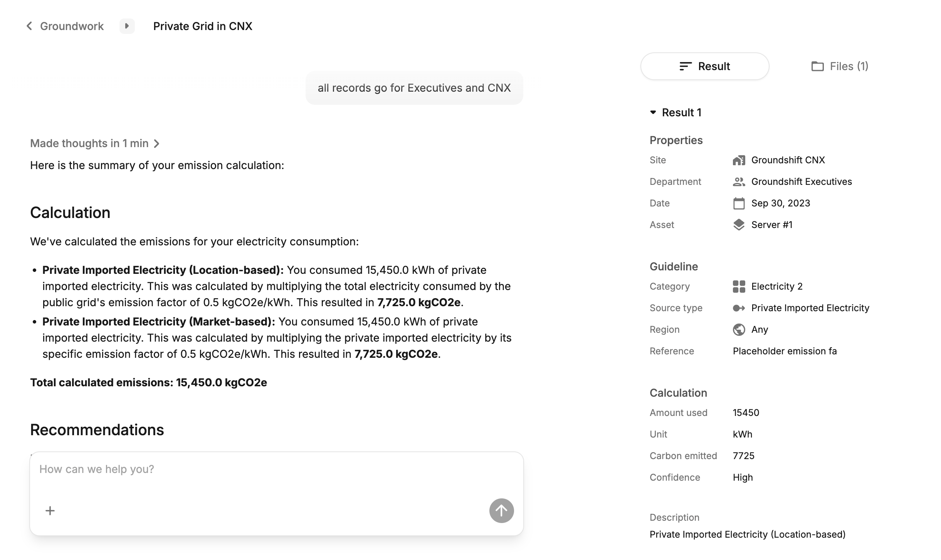Click the truncated Placeholder emission reference
The image size is (941, 560).
click(x=785, y=351)
